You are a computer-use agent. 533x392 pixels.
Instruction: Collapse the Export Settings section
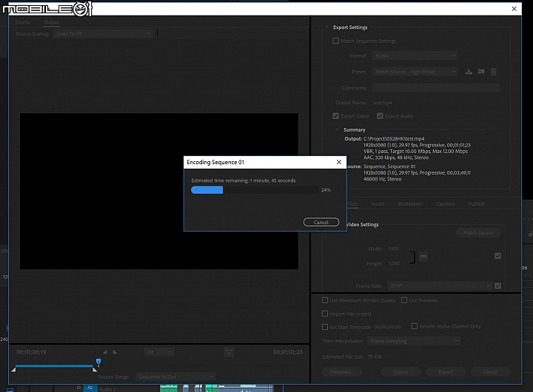point(326,27)
